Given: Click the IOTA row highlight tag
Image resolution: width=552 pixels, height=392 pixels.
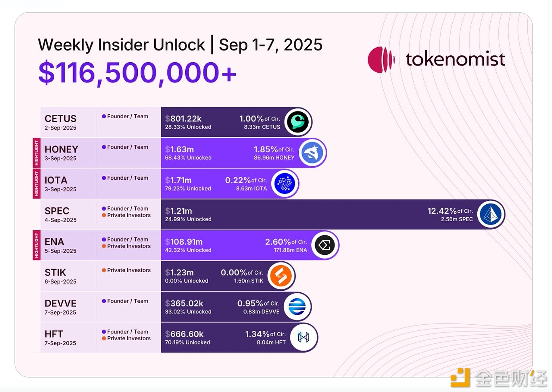Looking at the screenshot, I should pyautogui.click(x=36, y=183).
